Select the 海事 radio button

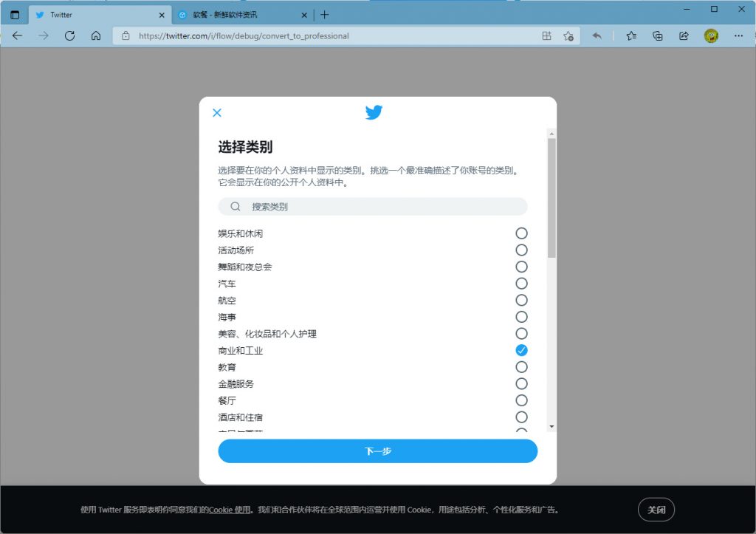521,317
